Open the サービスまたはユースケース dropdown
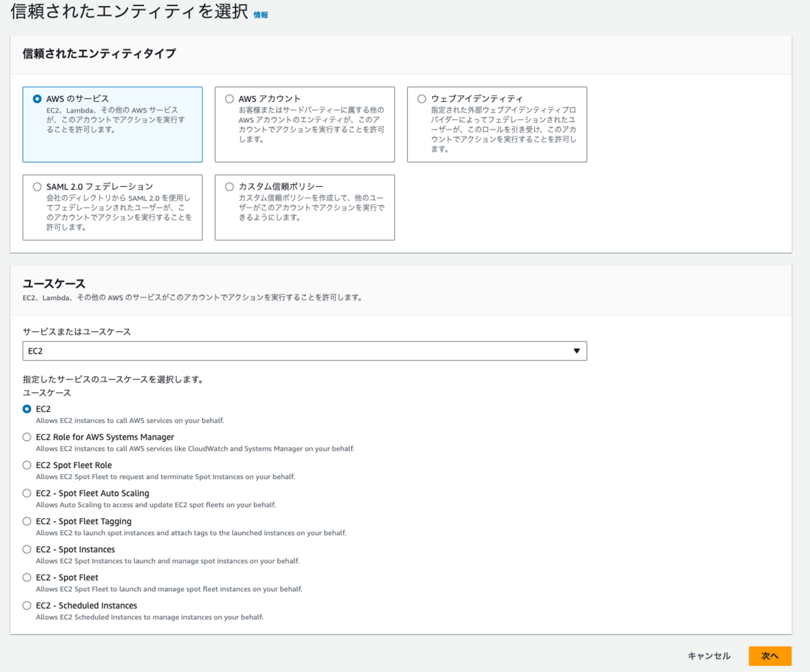810x672 pixels. point(304,351)
